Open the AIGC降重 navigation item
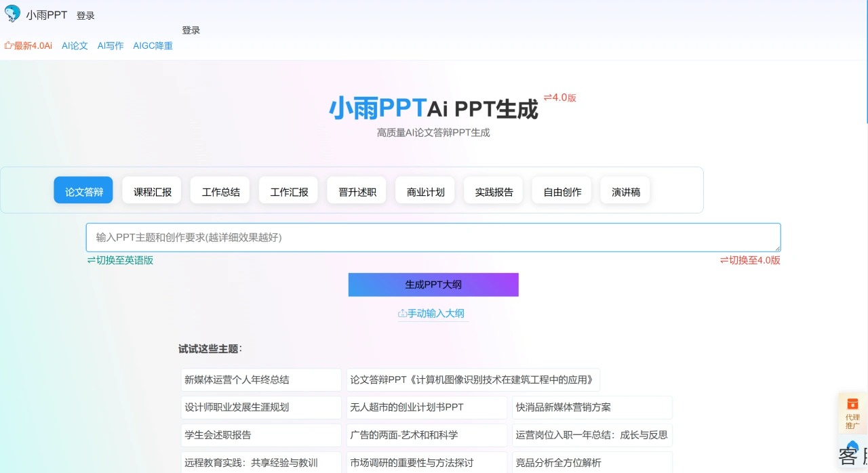868x473 pixels. point(153,46)
